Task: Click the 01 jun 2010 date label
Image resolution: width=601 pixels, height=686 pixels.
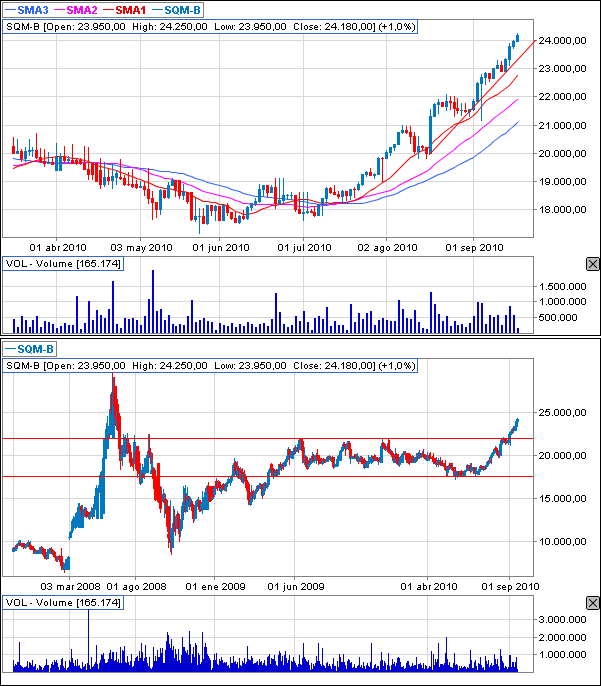Action: point(220,248)
